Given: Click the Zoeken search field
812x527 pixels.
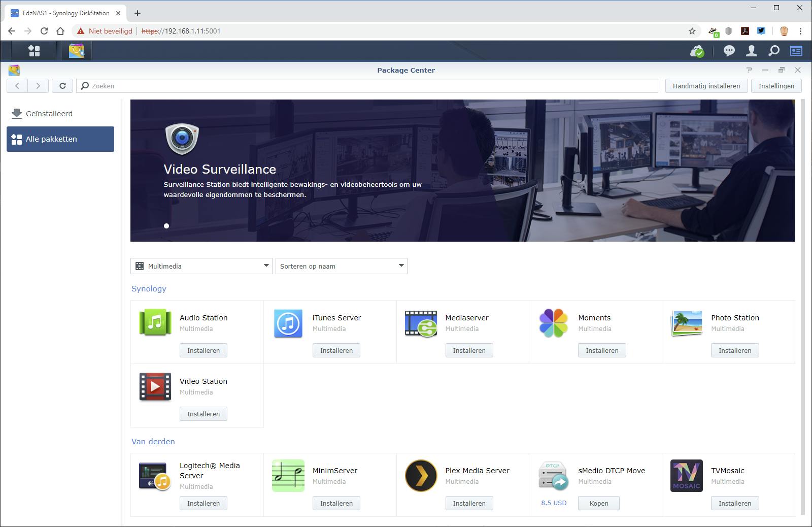Looking at the screenshot, I should click(367, 86).
